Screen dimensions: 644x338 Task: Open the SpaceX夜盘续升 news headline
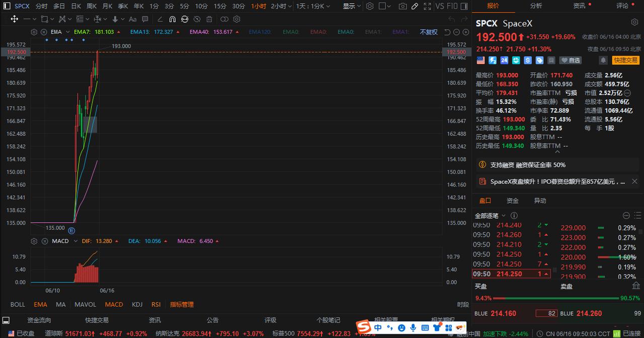pyautogui.click(x=557, y=182)
